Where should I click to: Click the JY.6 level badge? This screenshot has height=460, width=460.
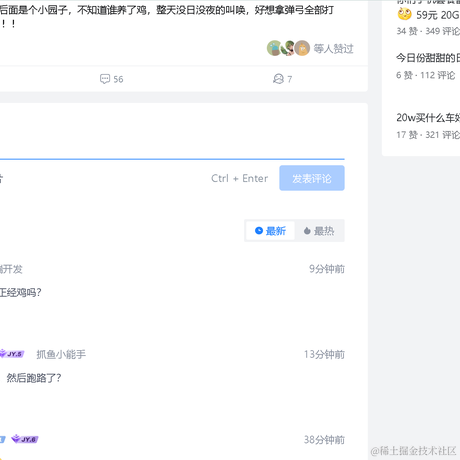(25, 439)
